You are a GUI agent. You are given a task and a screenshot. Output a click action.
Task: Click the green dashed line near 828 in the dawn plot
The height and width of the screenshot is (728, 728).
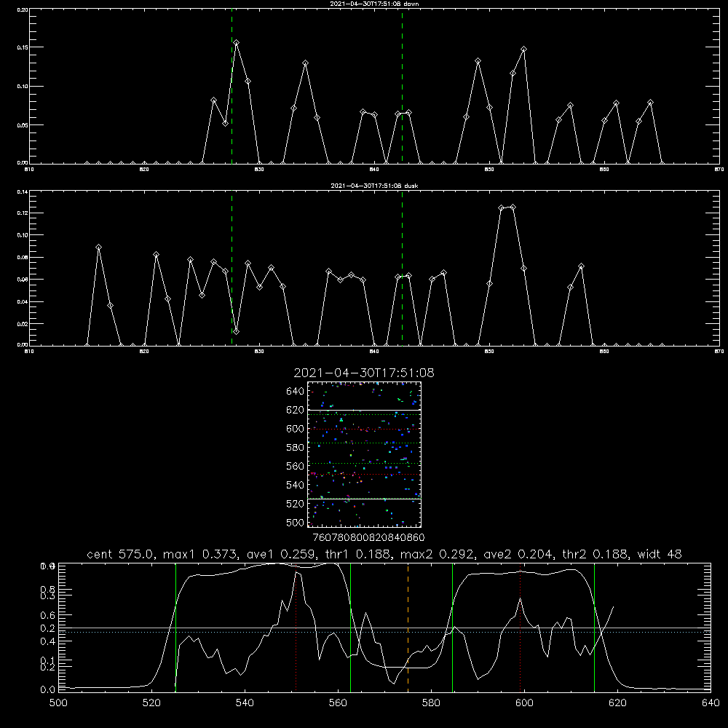tap(232, 86)
